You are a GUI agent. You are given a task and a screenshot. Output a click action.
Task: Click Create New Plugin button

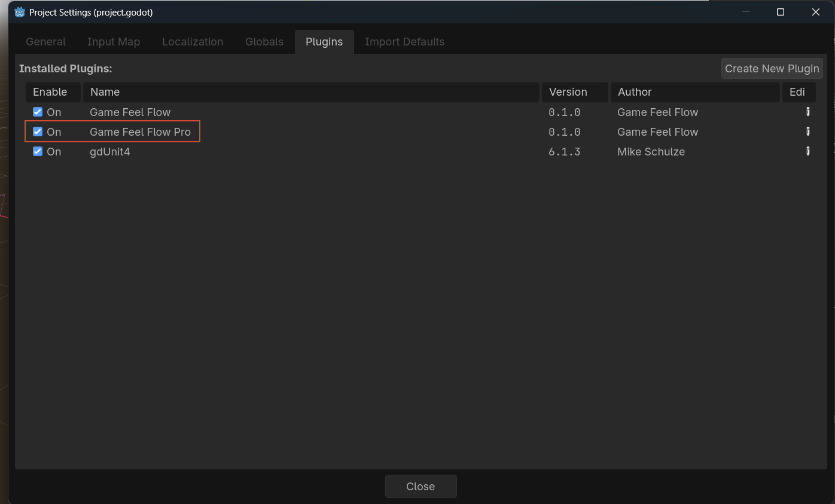(x=772, y=68)
